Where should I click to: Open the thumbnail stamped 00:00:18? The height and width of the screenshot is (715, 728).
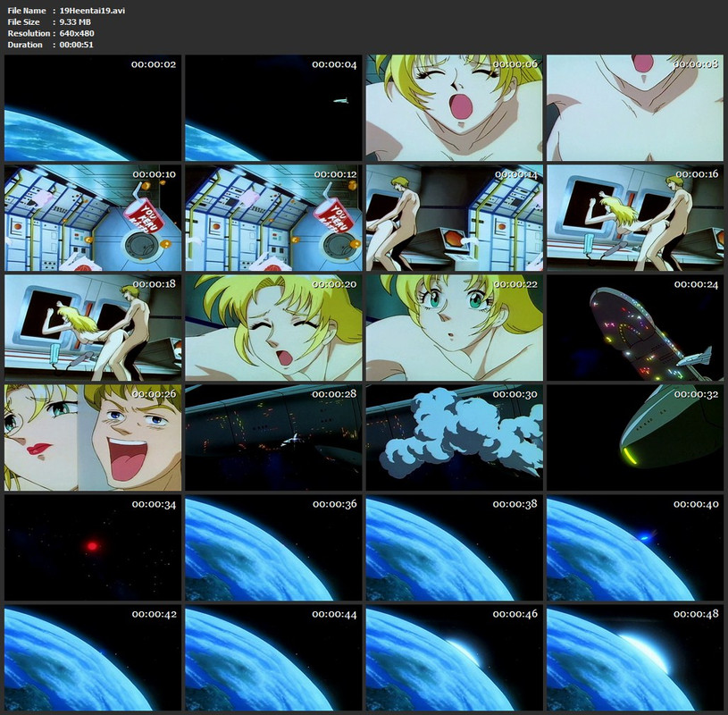(x=93, y=328)
